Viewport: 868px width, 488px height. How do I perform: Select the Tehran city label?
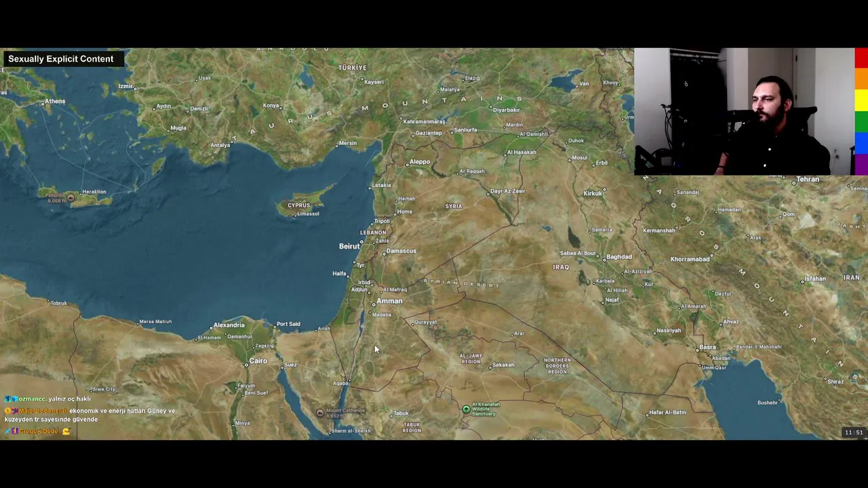[x=808, y=180]
